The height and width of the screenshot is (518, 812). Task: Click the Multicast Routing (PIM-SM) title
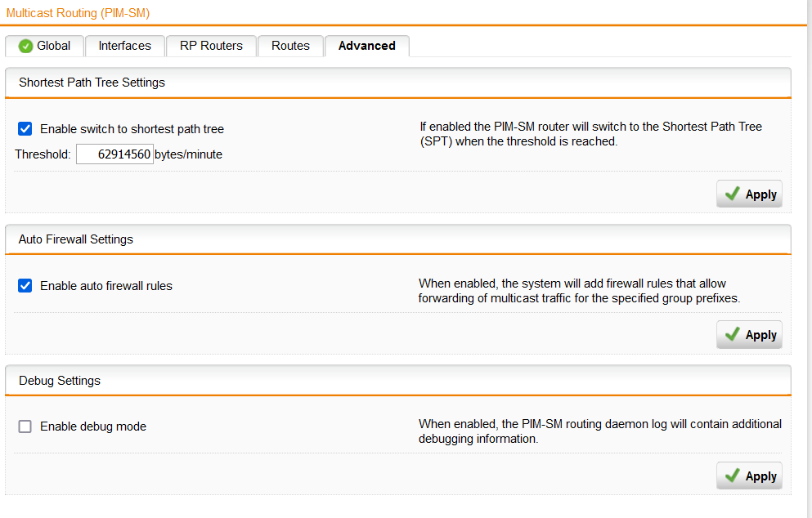[79, 13]
